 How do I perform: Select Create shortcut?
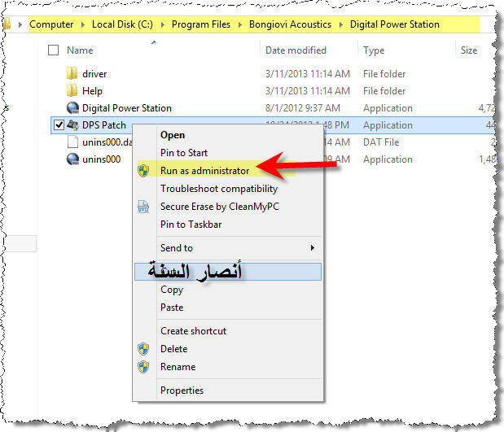coord(193,331)
